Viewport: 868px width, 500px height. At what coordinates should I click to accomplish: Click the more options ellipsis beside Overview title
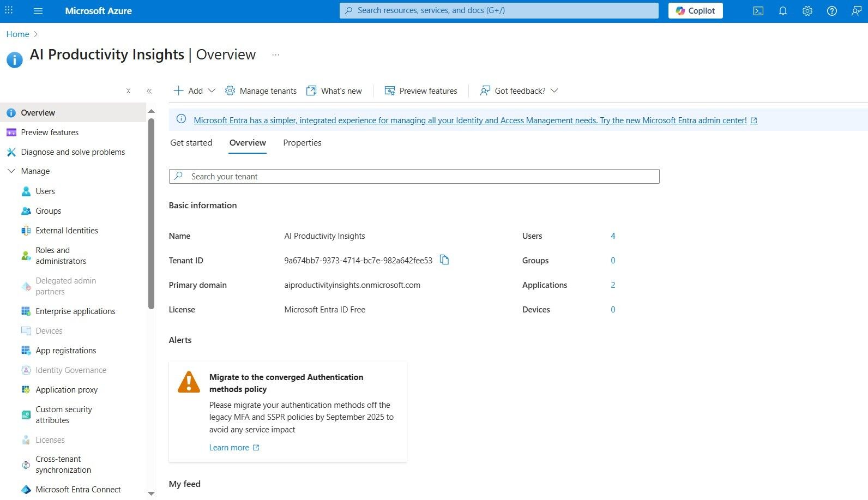pyautogui.click(x=276, y=55)
